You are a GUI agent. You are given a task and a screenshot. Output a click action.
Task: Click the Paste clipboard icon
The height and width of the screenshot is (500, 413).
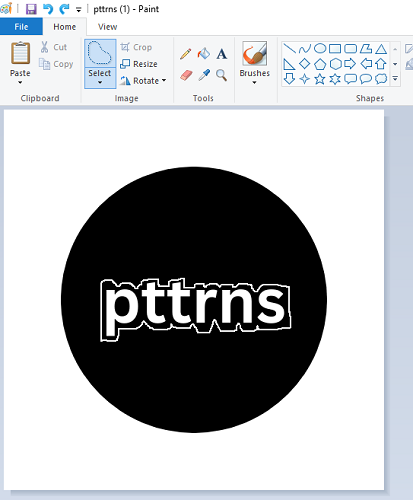click(x=20, y=53)
